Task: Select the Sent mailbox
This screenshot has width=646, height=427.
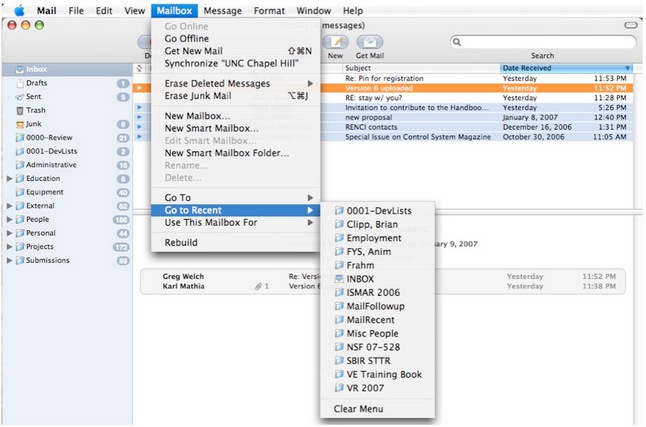Action: click(35, 97)
